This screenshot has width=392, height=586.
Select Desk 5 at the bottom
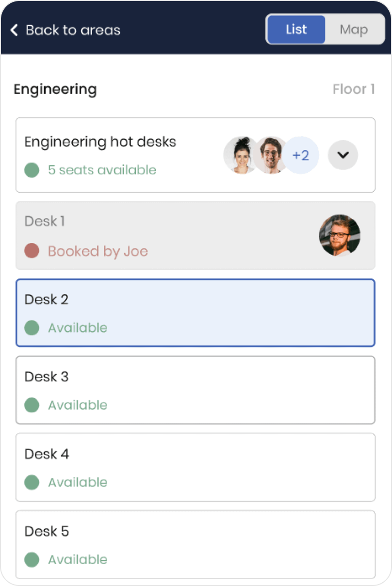pos(196,544)
